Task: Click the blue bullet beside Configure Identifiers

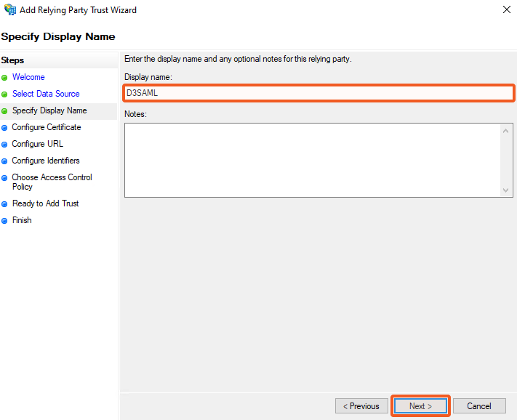Action: pos(4,161)
